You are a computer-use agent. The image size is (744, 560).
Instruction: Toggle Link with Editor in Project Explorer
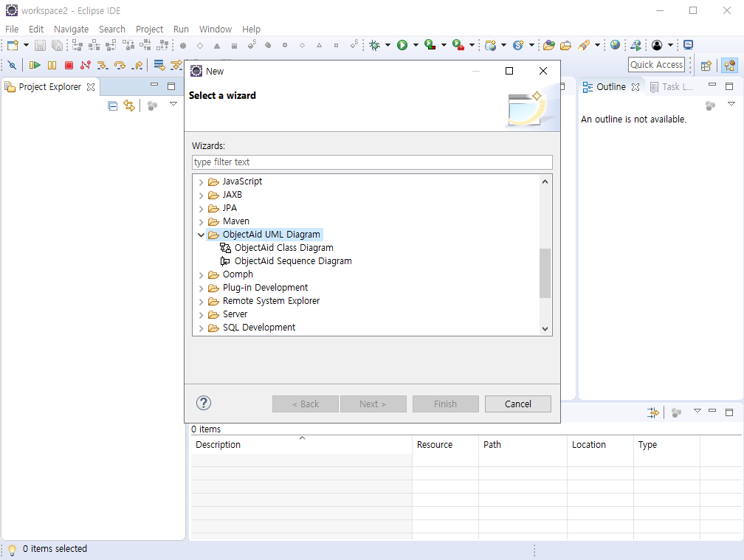(129, 106)
